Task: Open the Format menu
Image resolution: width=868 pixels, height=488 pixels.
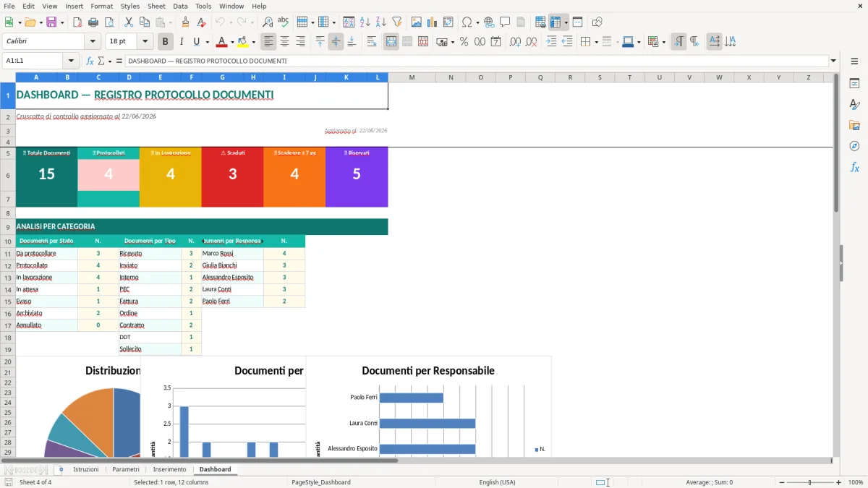Action: pos(101,6)
